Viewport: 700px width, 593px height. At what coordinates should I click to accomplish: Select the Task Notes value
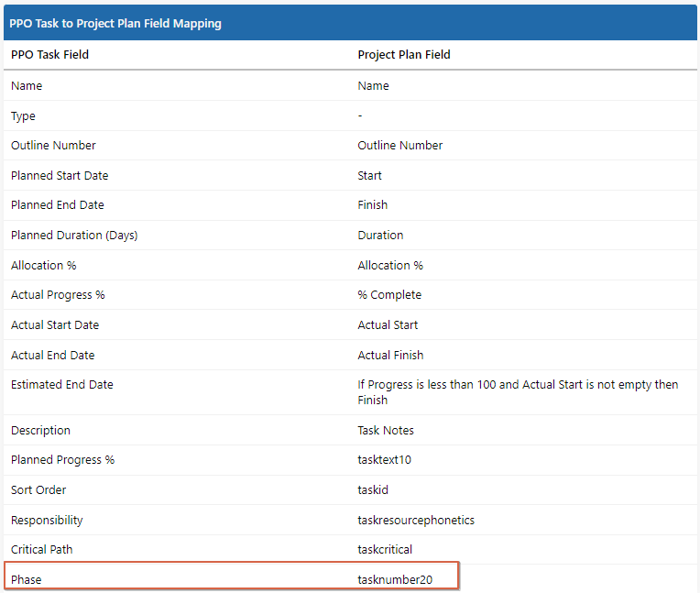[386, 431]
